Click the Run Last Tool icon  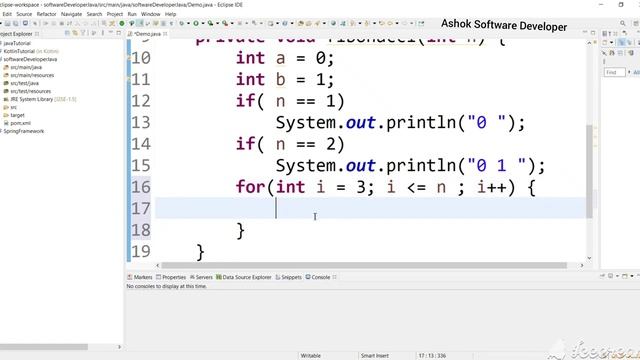coord(224,24)
